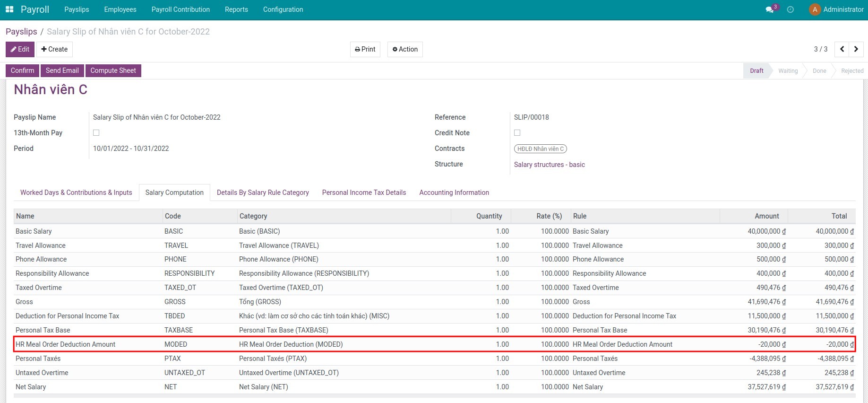Select the Waiting status stage

[x=788, y=71]
